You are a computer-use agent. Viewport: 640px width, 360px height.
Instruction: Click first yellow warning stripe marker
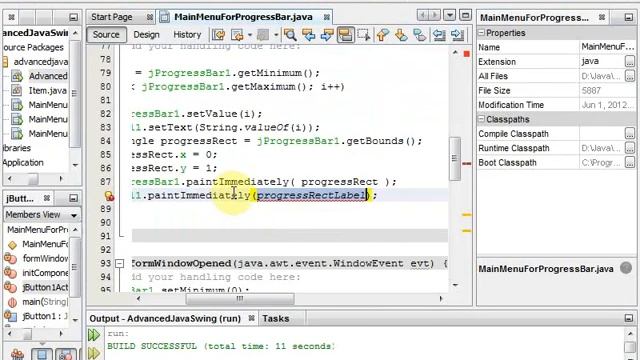[467, 214]
